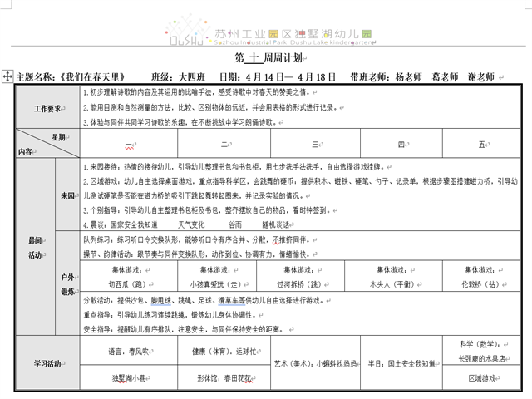The width and height of the screenshot is (532, 399).
Task: Click requirement line 2 about 目测和自然测量
Action: 211,107
